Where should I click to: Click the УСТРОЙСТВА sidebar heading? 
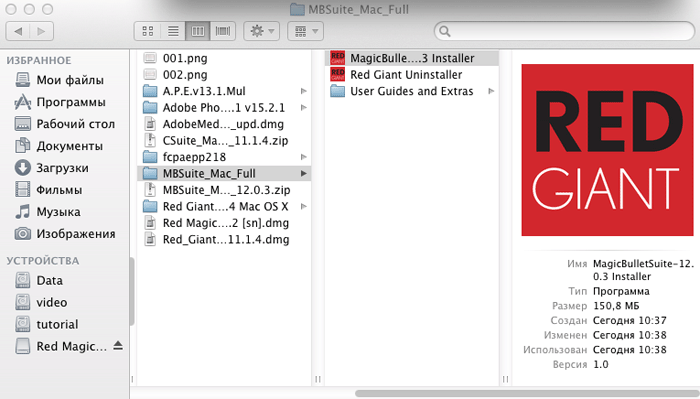[x=43, y=261]
